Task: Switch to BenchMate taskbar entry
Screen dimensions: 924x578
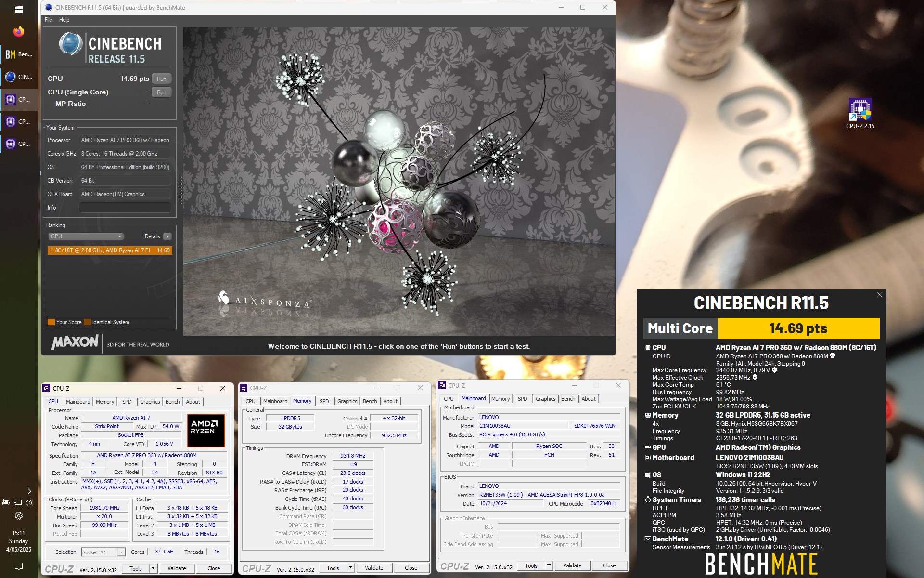Action: pyautogui.click(x=19, y=54)
